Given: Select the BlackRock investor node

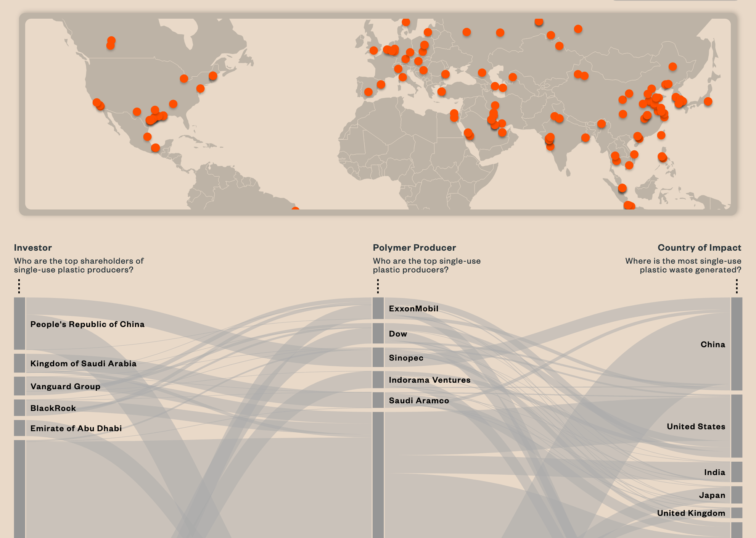Looking at the screenshot, I should 19,408.
